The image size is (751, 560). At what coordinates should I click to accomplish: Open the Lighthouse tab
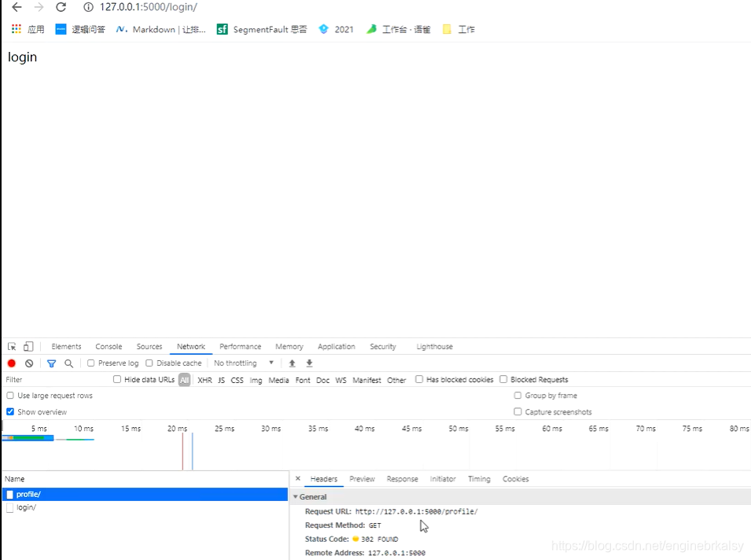click(x=434, y=346)
